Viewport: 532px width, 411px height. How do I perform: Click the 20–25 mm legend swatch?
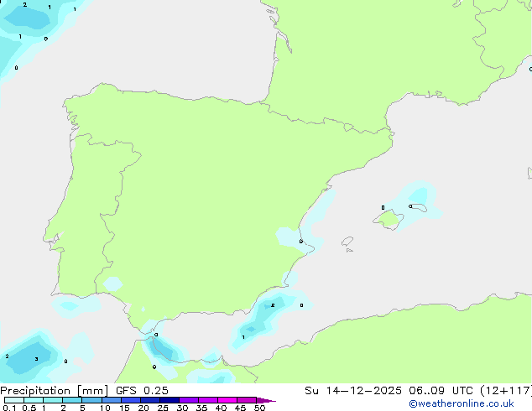pos(150,400)
